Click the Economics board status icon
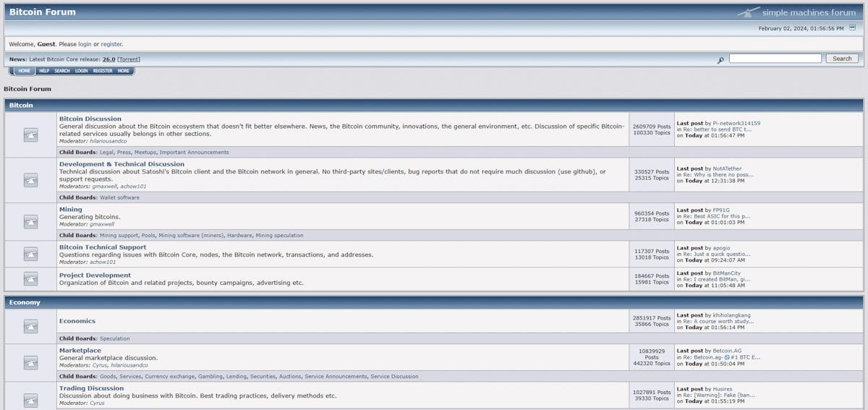This screenshot has height=410, width=868. coord(30,327)
